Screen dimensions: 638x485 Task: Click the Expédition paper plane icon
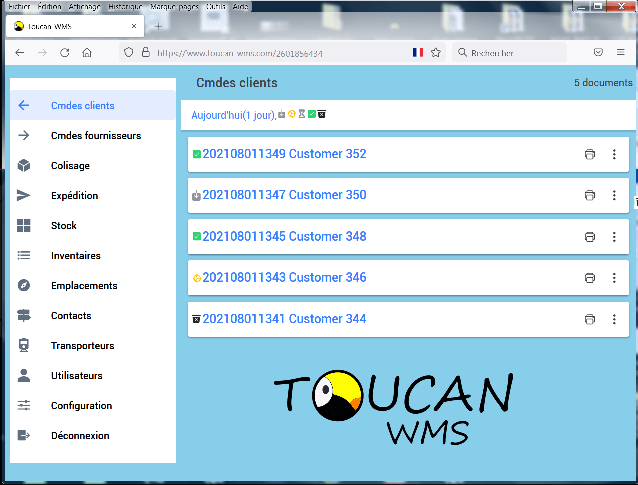click(24, 195)
